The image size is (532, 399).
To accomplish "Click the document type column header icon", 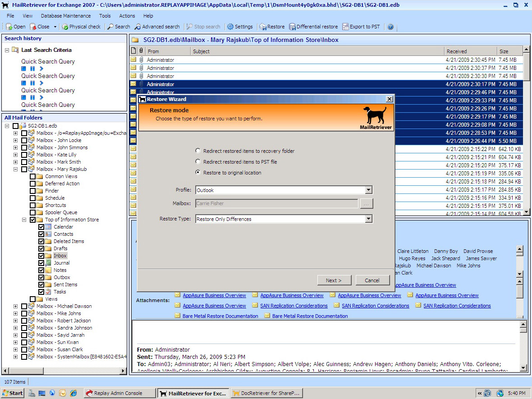I will (133, 51).
